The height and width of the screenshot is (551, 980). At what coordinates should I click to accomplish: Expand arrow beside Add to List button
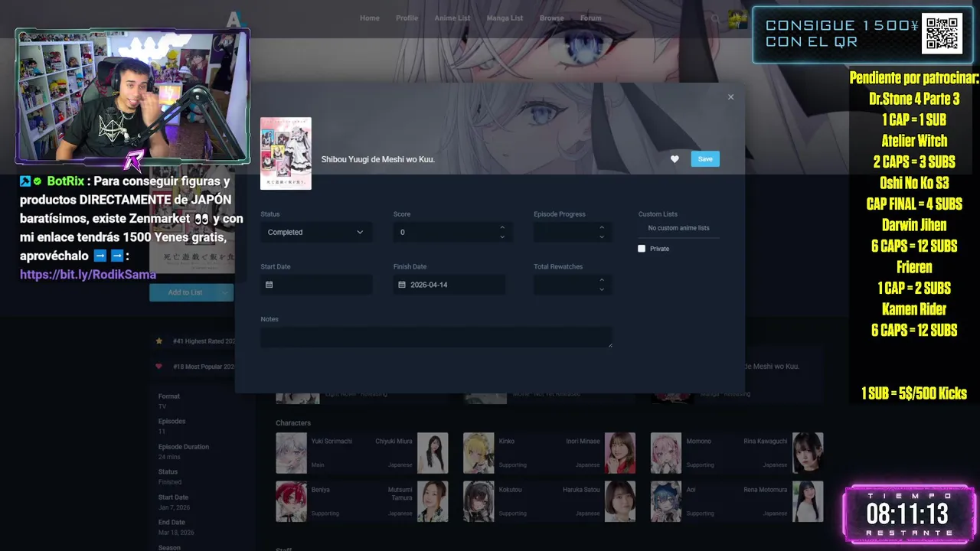point(225,292)
